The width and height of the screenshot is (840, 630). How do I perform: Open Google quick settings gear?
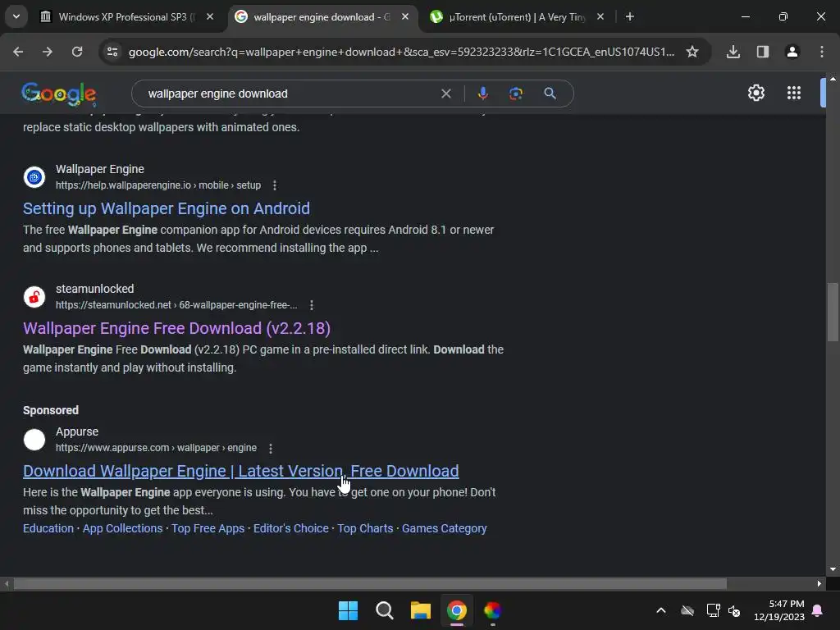(756, 94)
